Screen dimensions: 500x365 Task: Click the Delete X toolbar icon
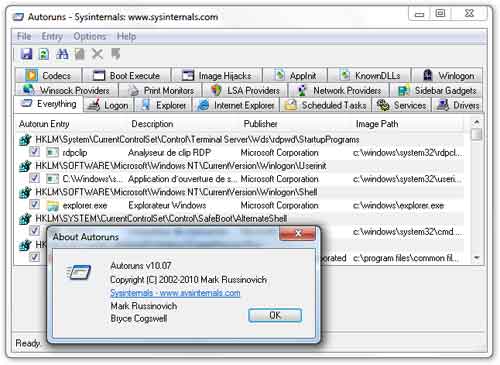(97, 54)
